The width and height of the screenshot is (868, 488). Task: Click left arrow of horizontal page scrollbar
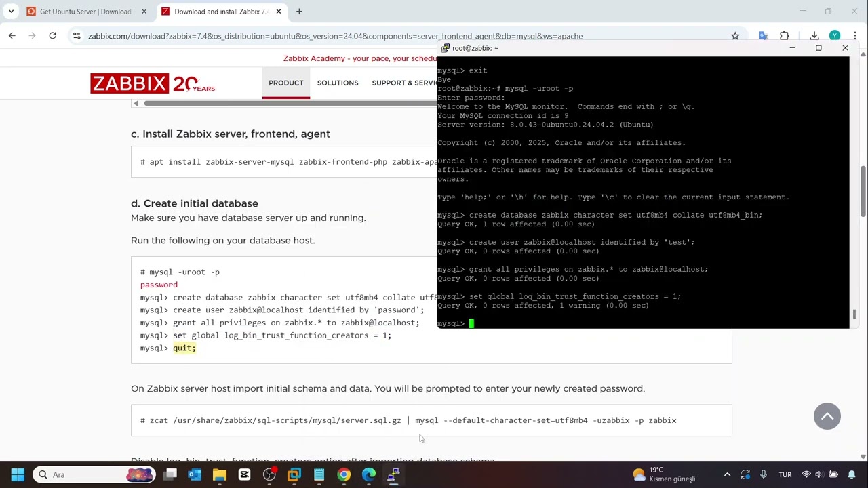(136, 103)
